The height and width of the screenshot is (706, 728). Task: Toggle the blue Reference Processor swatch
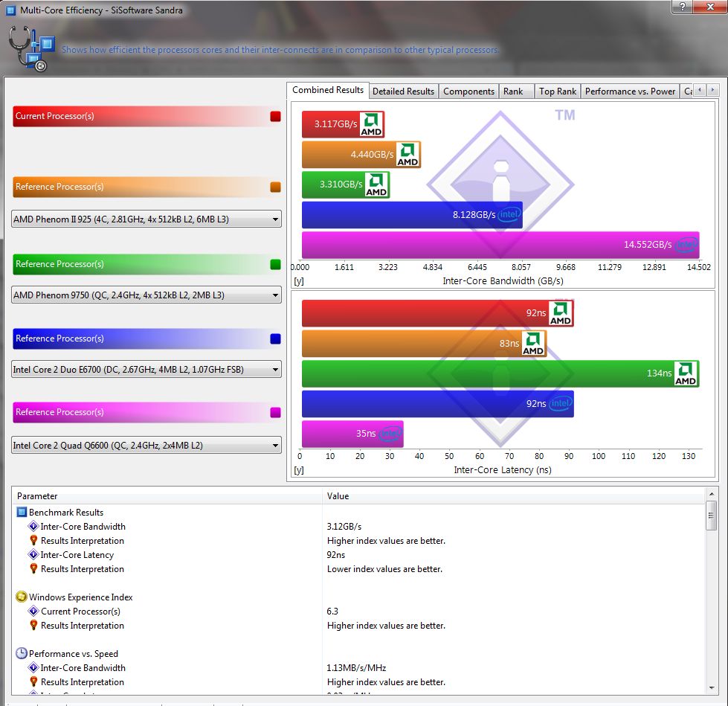[x=275, y=338]
